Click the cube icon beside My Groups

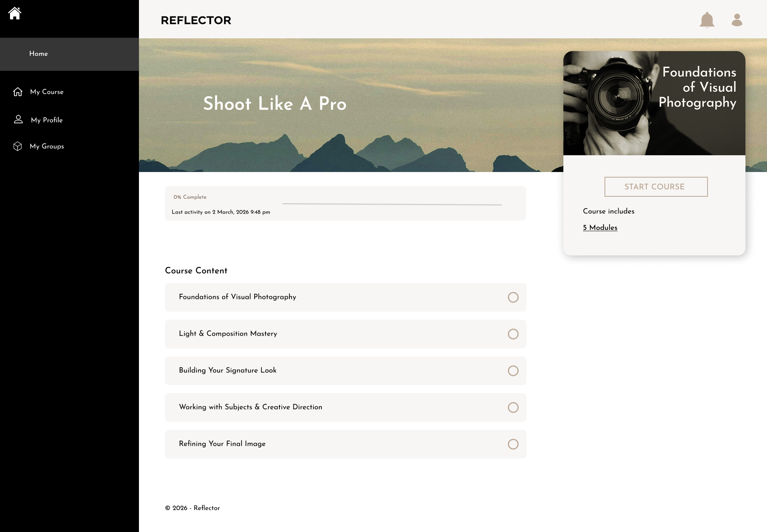[x=18, y=146]
